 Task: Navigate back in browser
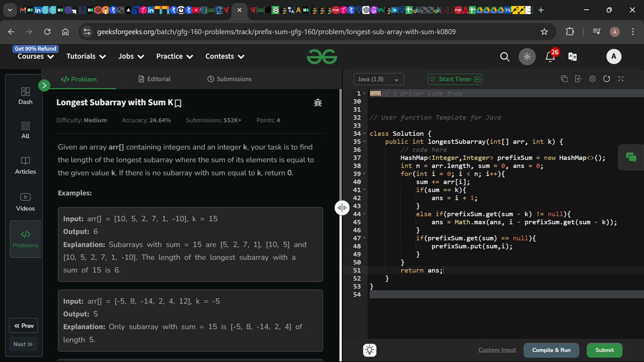[12, 32]
